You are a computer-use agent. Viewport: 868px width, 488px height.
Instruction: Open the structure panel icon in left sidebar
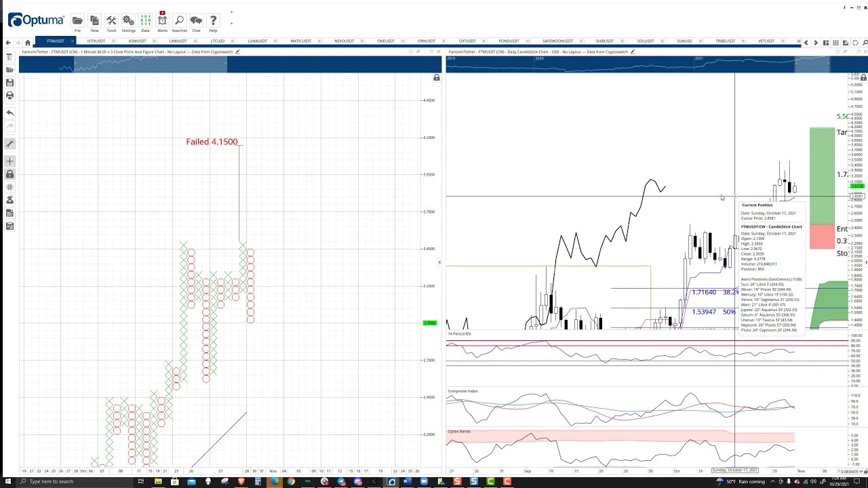click(x=9, y=57)
